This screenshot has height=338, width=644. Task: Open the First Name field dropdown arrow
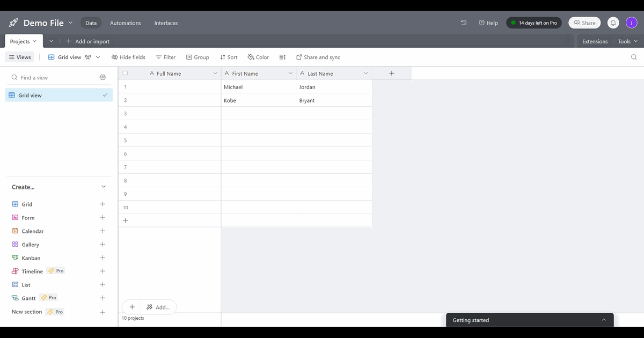tap(290, 74)
